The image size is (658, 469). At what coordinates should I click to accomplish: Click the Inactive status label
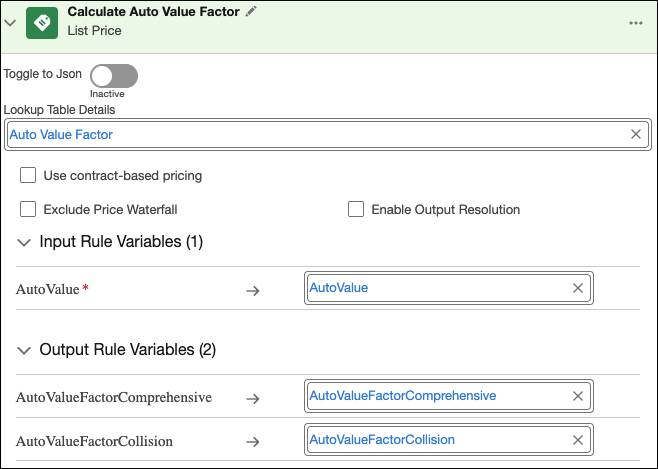107,94
